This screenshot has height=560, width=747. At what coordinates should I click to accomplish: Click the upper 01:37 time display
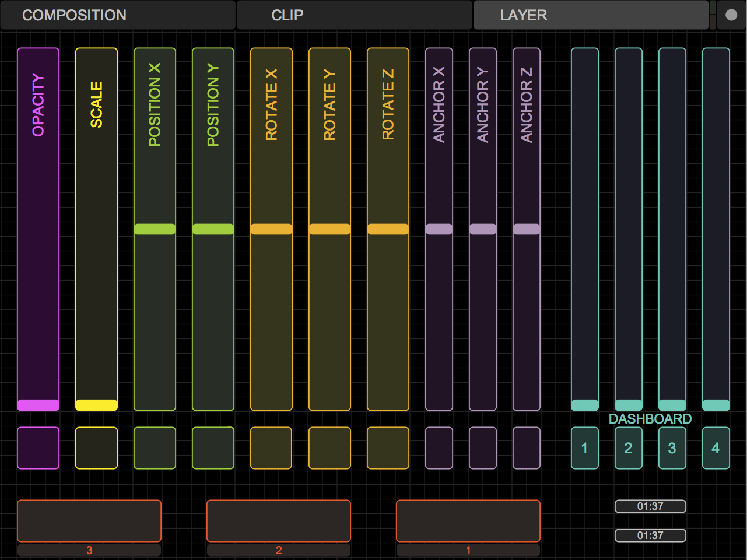(650, 506)
